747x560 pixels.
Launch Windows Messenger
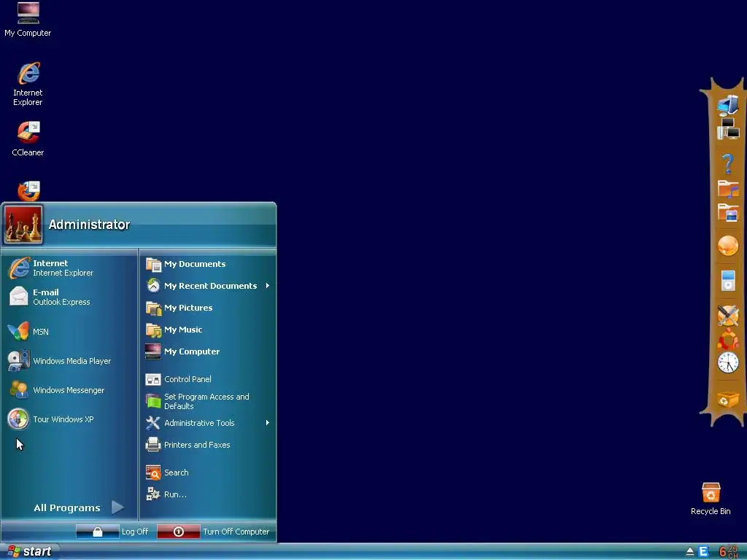tap(70, 390)
